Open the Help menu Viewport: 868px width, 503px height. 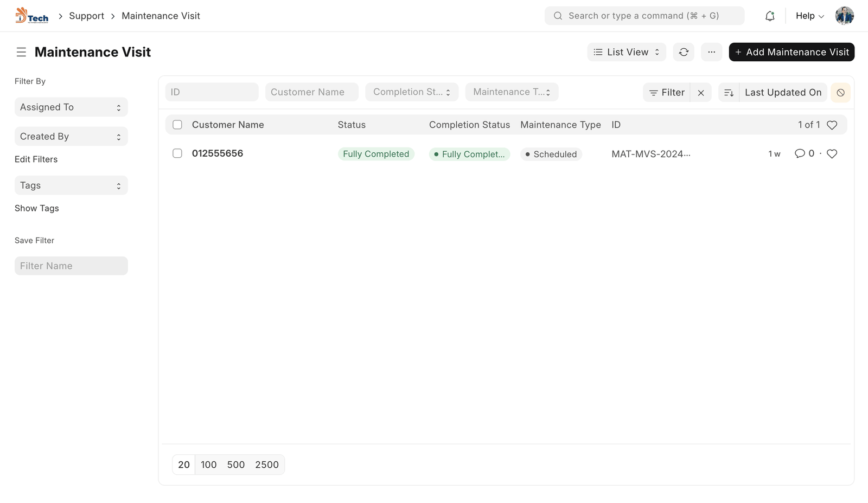(809, 16)
